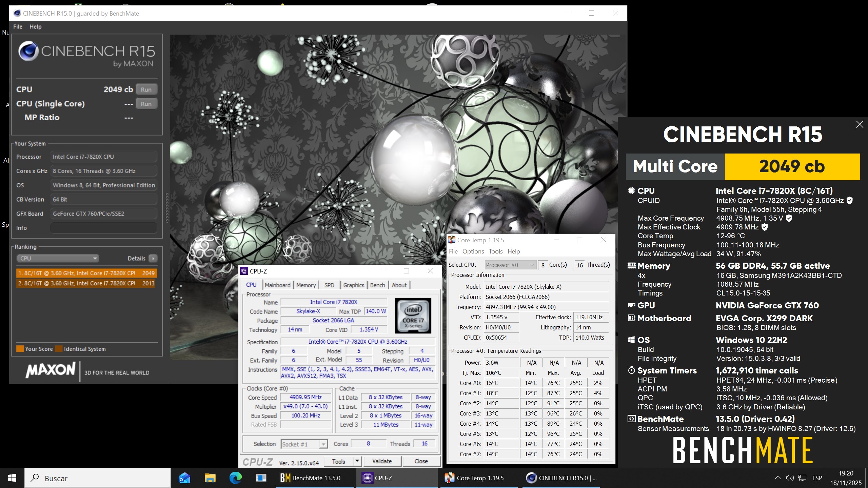868x488 pixels.
Task: Open the Bench tab in CPU-Z
Action: pyautogui.click(x=377, y=285)
